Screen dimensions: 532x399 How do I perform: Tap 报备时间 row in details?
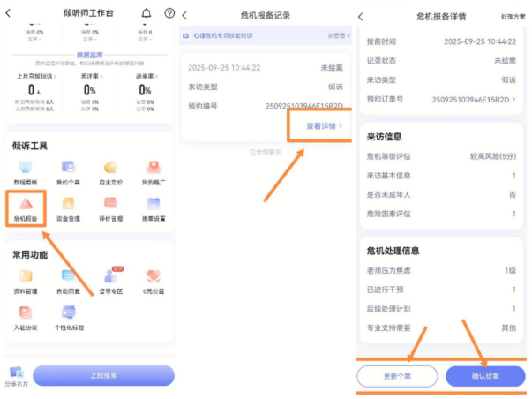[x=441, y=41]
